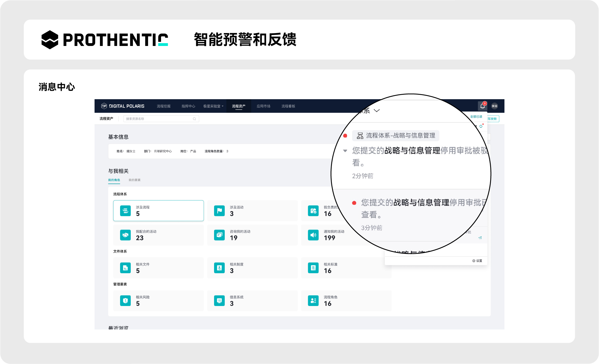Open 设置 at the bottom of the notification panel
Viewport: 599px width, 364px height.
pyautogui.click(x=477, y=261)
